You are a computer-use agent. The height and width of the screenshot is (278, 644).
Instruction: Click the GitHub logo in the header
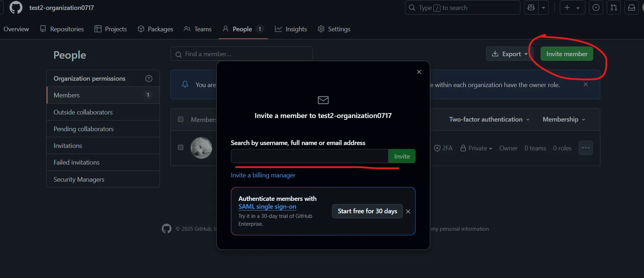[16, 7]
